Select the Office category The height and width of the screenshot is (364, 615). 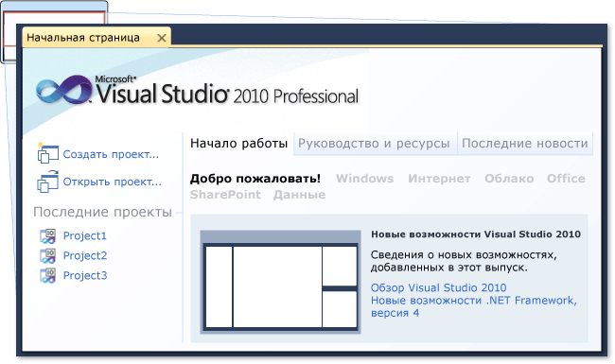coord(566,179)
